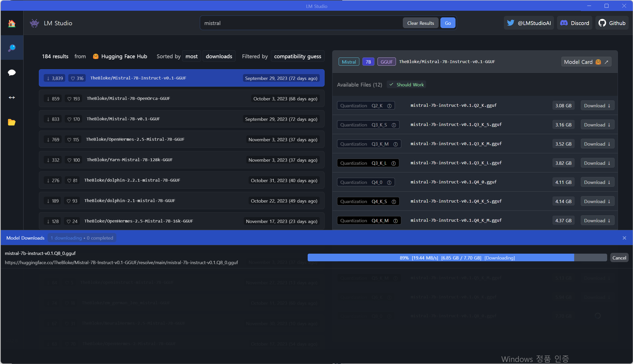The image size is (633, 364).
Task: Download the Q3_K_L gguf file
Action: click(597, 163)
